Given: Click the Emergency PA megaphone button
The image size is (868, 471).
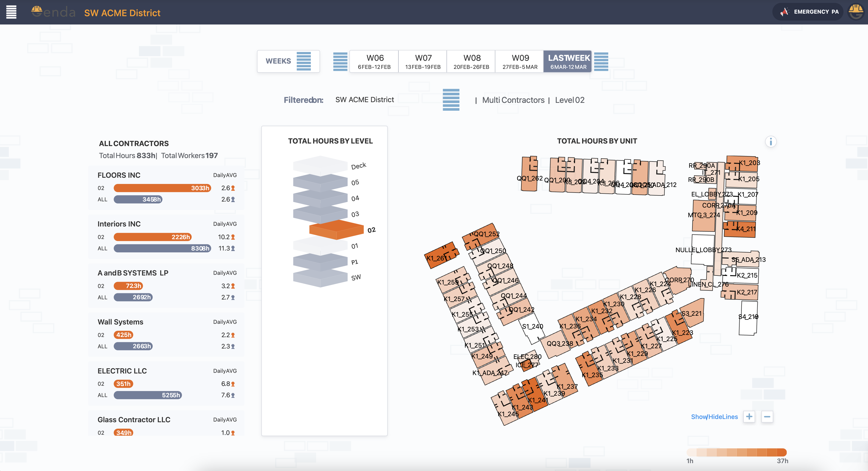Looking at the screenshot, I should 808,12.
